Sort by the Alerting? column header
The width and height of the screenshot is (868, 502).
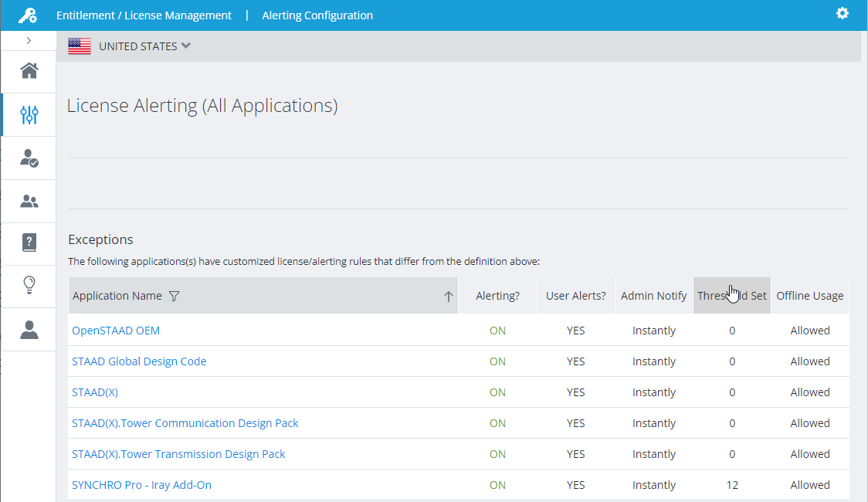(x=497, y=296)
